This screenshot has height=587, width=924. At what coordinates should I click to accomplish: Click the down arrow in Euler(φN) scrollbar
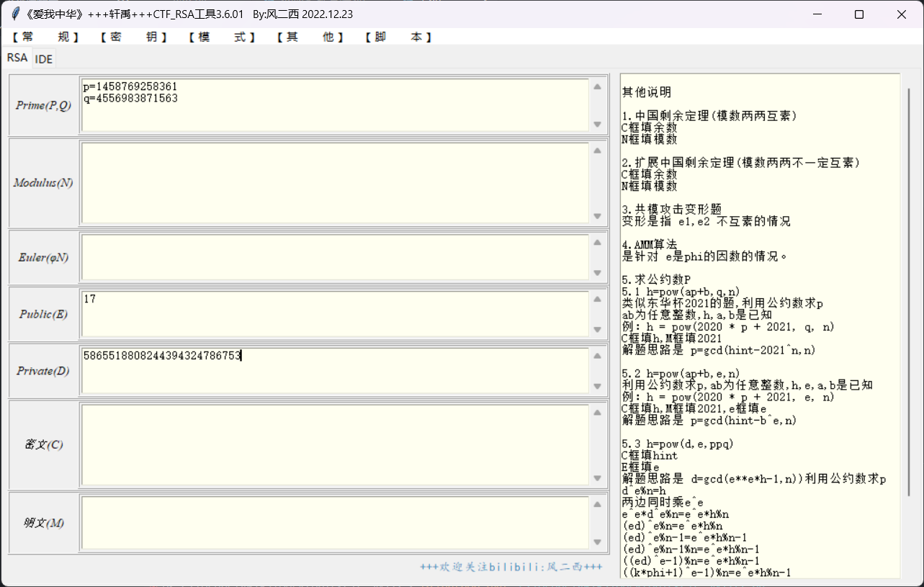click(597, 272)
